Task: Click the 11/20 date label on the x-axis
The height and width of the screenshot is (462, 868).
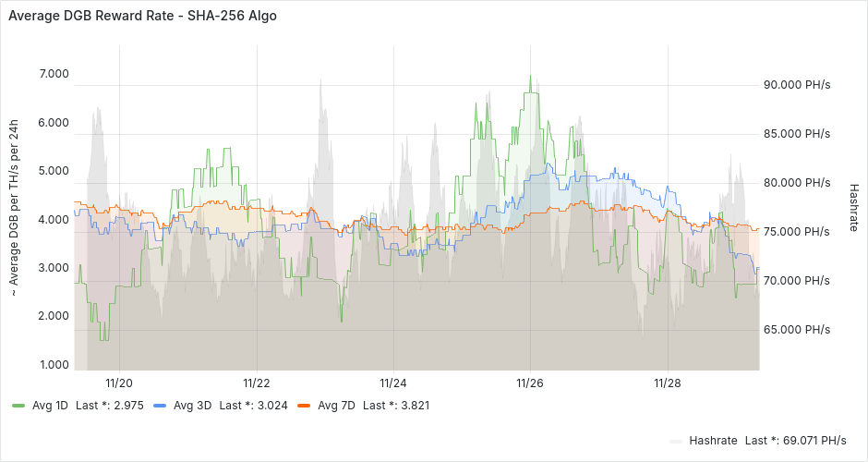Action: (x=119, y=383)
